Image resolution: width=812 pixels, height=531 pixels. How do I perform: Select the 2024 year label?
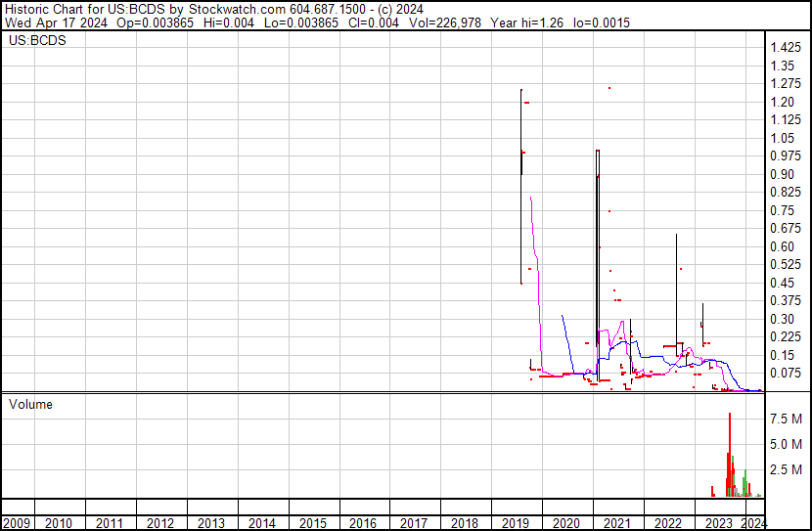[752, 523]
